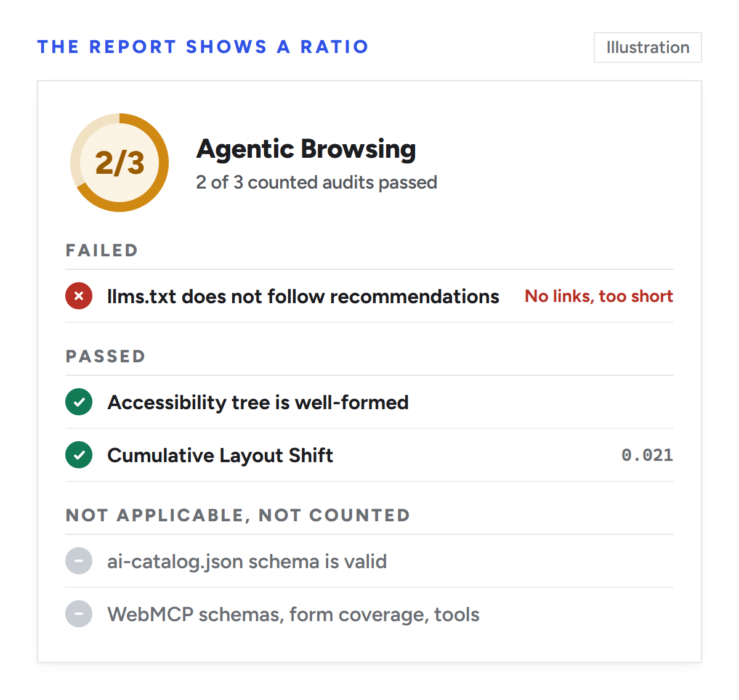Click the 2/3 score gauge circle

[x=119, y=163]
